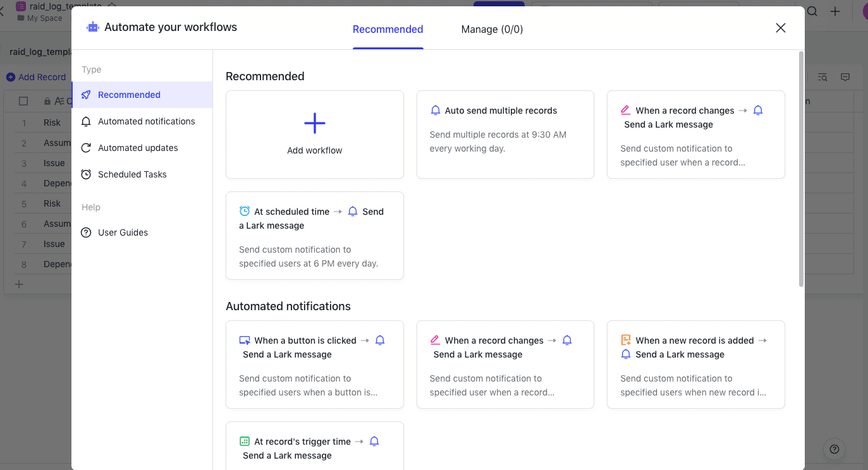Viewport: 868px width, 470px height.
Task: Click the Depen cell in row 8
Action: [x=54, y=264]
